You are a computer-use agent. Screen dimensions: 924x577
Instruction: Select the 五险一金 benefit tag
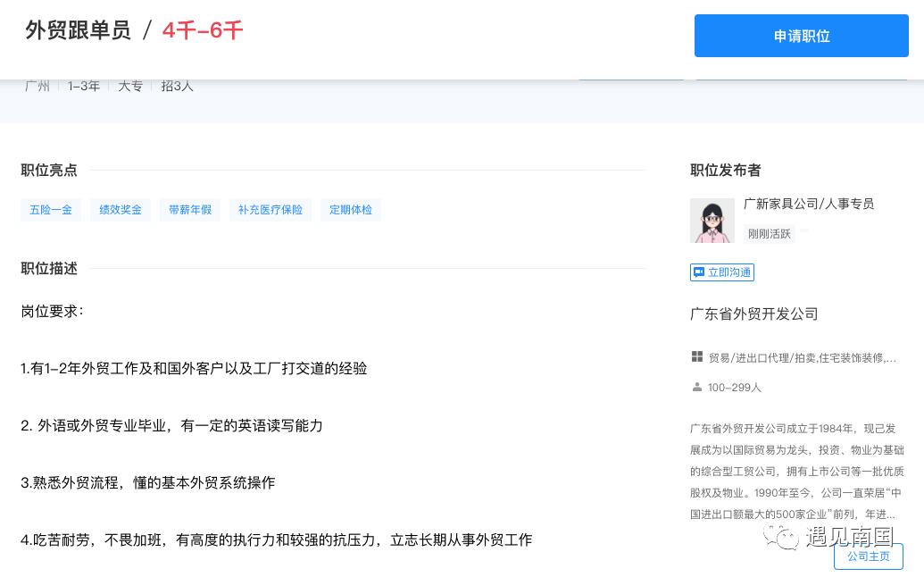[51, 209]
